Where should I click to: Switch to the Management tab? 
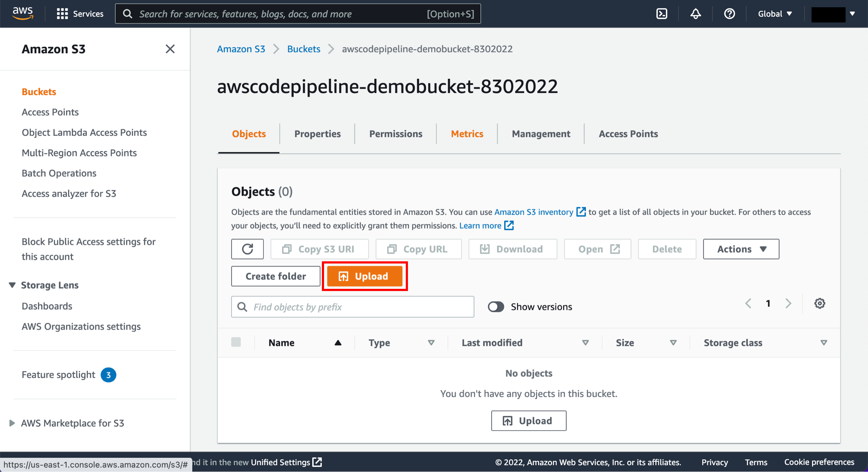tap(541, 134)
